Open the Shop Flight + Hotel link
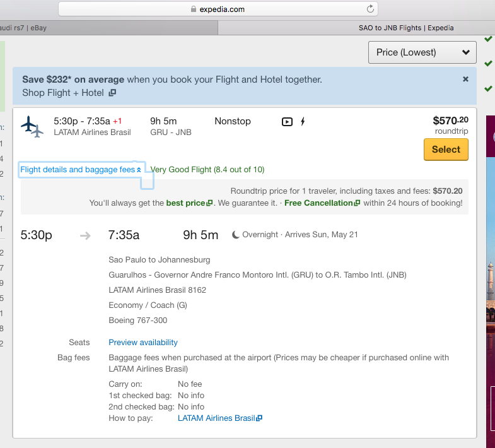This screenshot has height=448, width=495. pyautogui.click(x=63, y=93)
